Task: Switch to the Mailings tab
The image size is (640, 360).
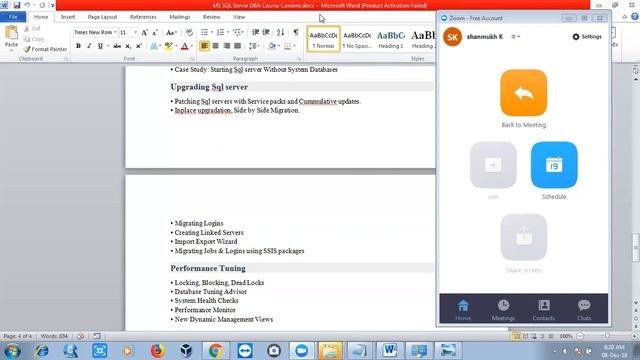Action: point(180,17)
